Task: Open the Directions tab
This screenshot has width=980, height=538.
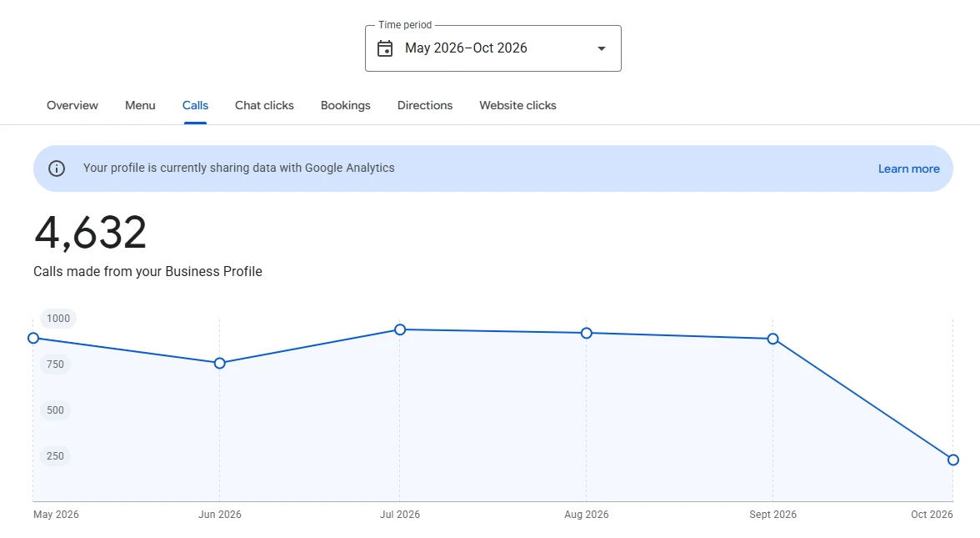Action: point(425,106)
